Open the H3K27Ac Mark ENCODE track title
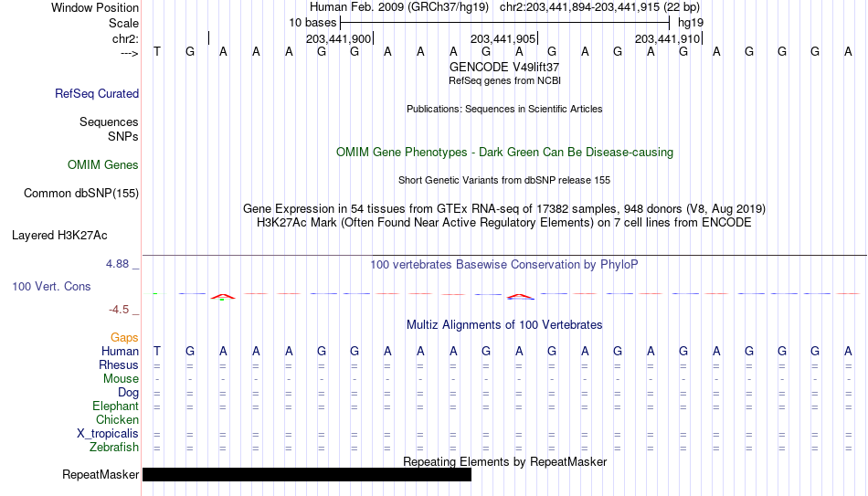Viewport: 868px width, 496px height. (504, 223)
